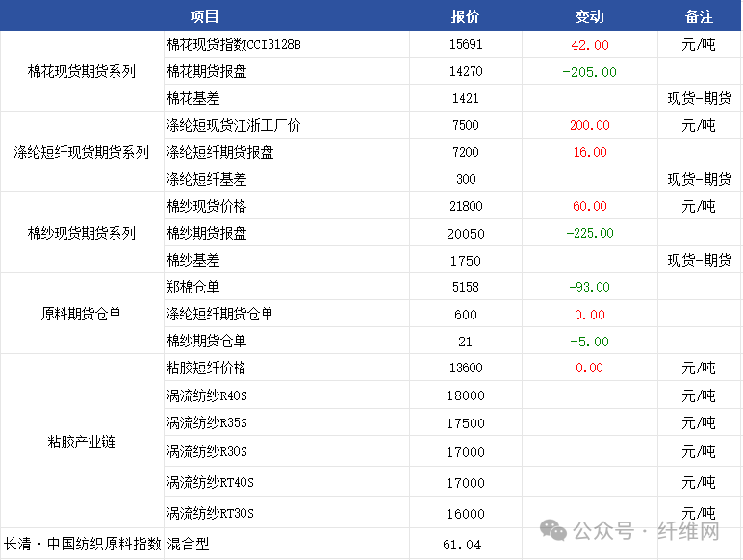
Task: Select the price value 16000
Action: (466, 514)
